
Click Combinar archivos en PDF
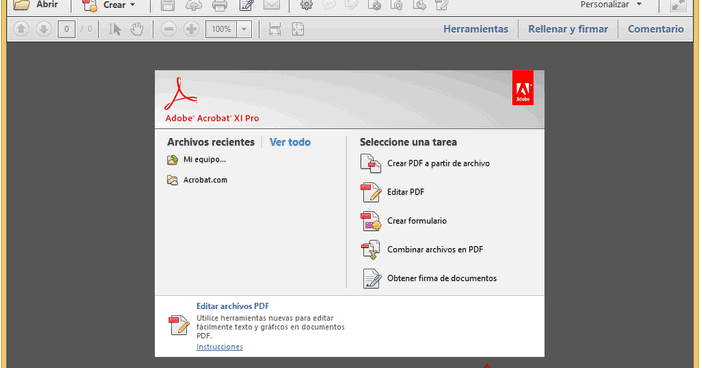422,249
